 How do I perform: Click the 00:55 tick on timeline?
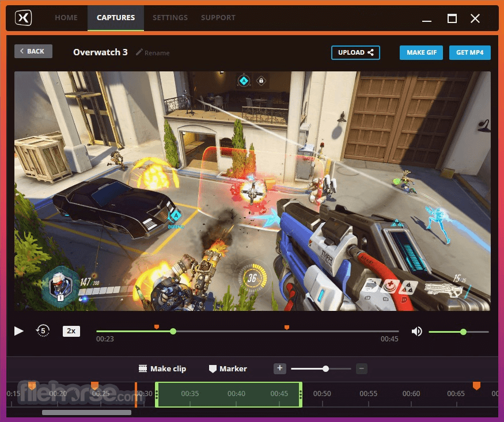coord(369,394)
